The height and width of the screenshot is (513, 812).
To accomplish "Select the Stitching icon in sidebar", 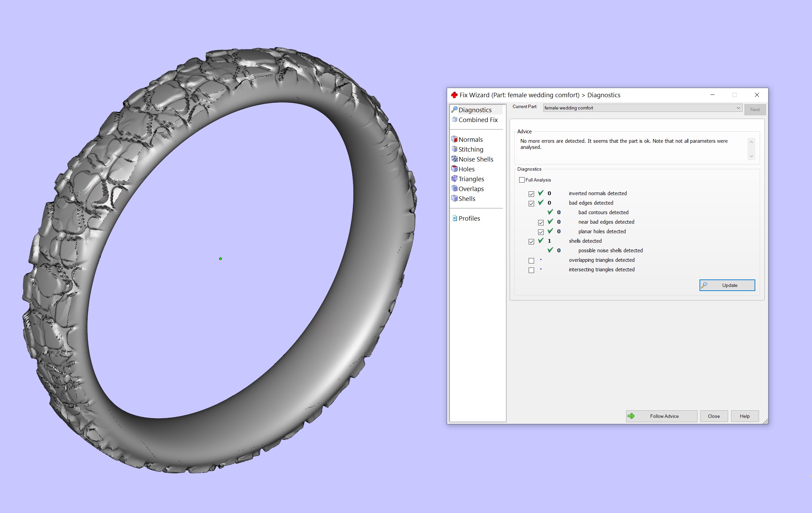I will [x=455, y=149].
